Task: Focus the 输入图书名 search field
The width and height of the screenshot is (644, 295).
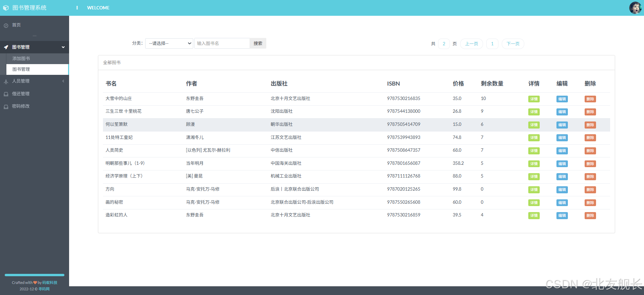Action: 222,43
